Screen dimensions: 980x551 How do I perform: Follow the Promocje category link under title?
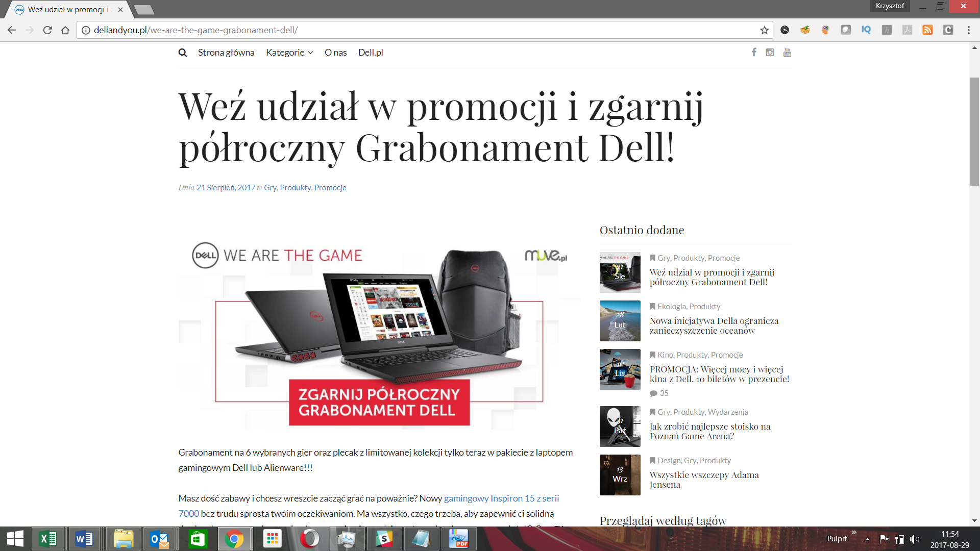coord(330,188)
